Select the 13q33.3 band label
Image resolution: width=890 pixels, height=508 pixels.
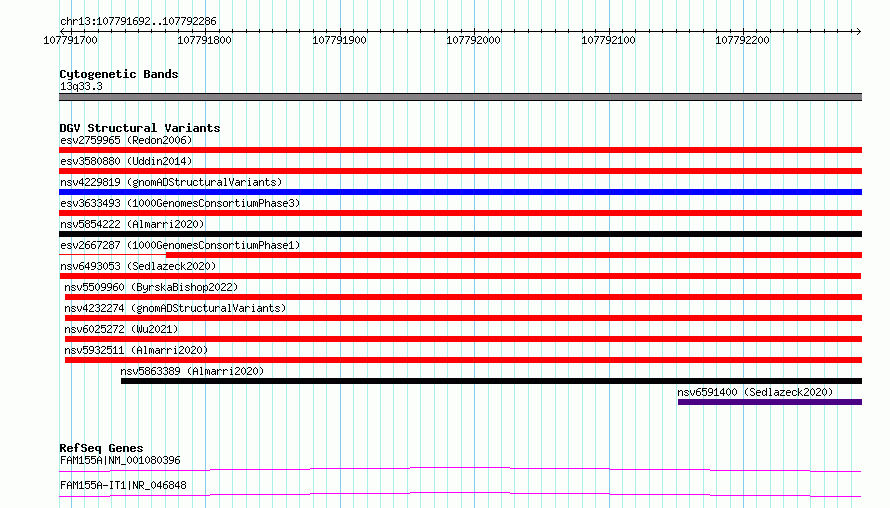(x=81, y=87)
